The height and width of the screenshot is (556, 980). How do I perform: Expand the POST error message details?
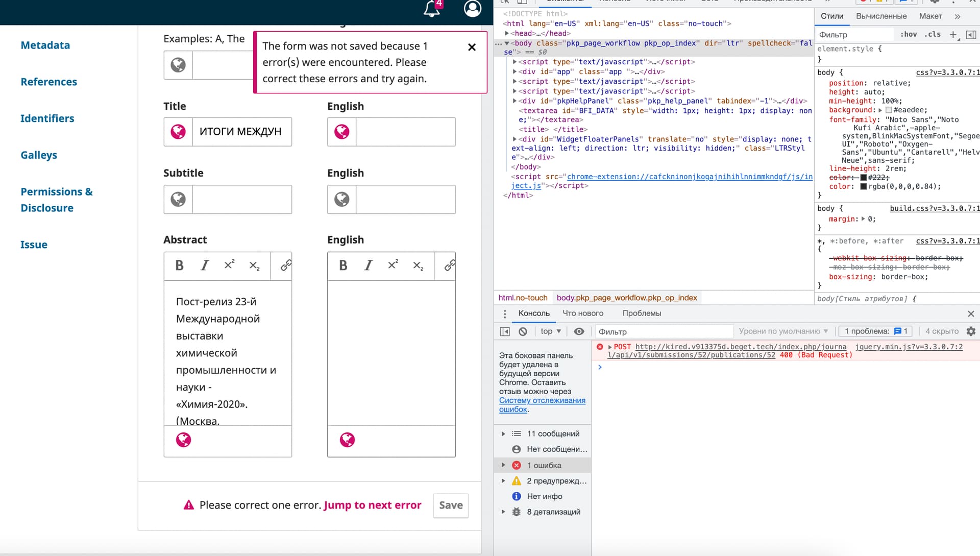coord(610,347)
